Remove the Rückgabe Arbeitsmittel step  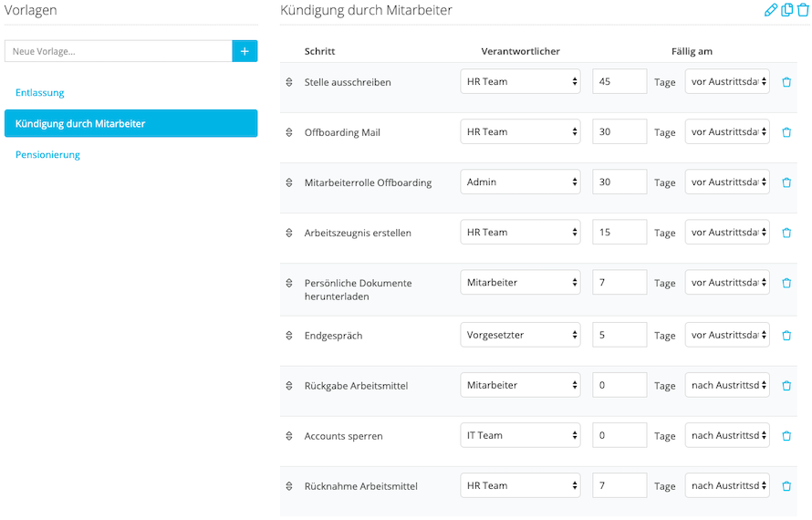tap(786, 385)
